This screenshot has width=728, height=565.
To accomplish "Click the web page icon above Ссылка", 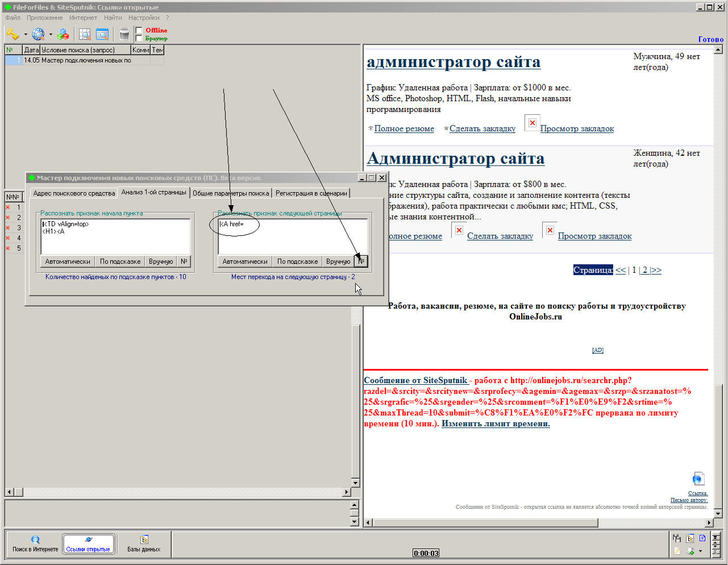I will tap(698, 479).
